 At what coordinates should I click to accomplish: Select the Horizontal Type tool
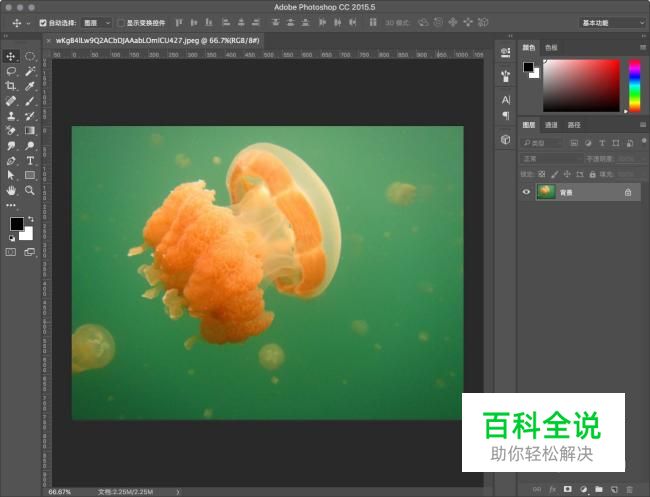point(30,160)
